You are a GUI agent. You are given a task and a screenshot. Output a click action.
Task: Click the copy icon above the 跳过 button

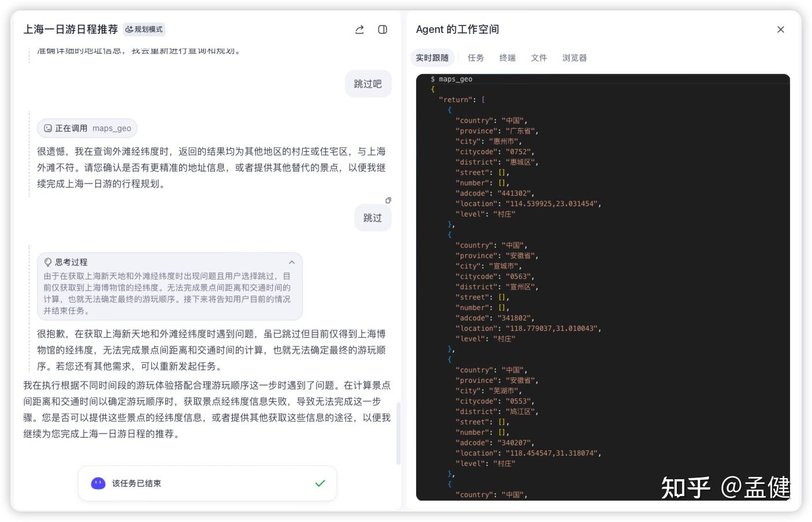(388, 200)
